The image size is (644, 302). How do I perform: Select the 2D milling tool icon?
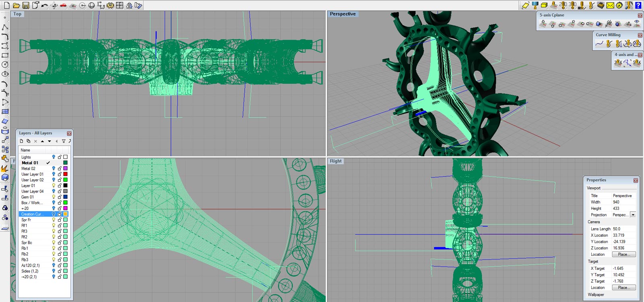pyautogui.click(x=563, y=5)
